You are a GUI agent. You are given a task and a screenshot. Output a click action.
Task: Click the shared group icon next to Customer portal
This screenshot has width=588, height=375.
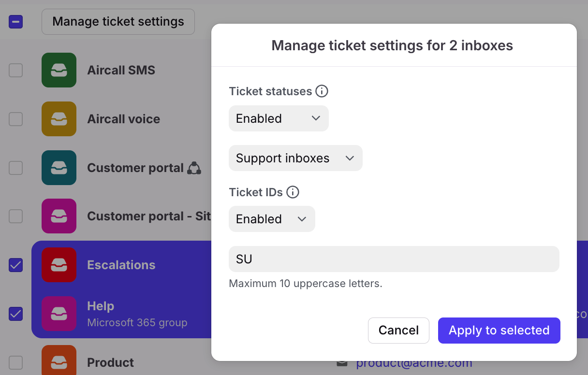click(x=194, y=168)
